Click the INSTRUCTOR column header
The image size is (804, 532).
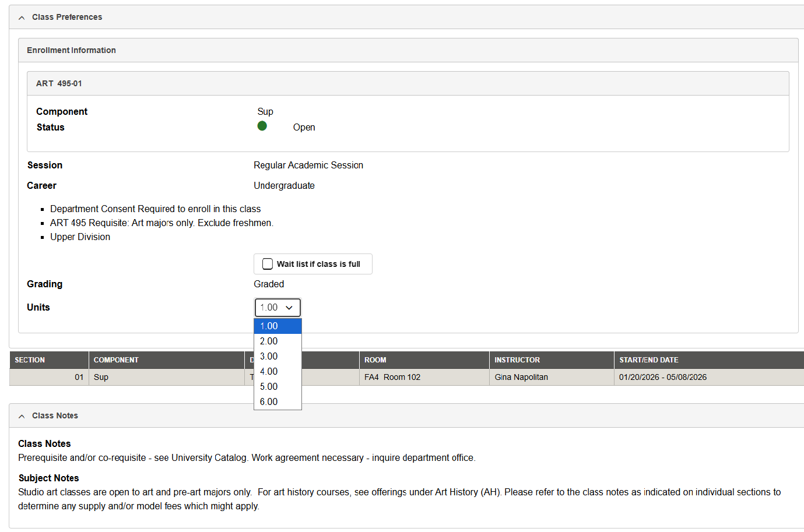pyautogui.click(x=517, y=360)
